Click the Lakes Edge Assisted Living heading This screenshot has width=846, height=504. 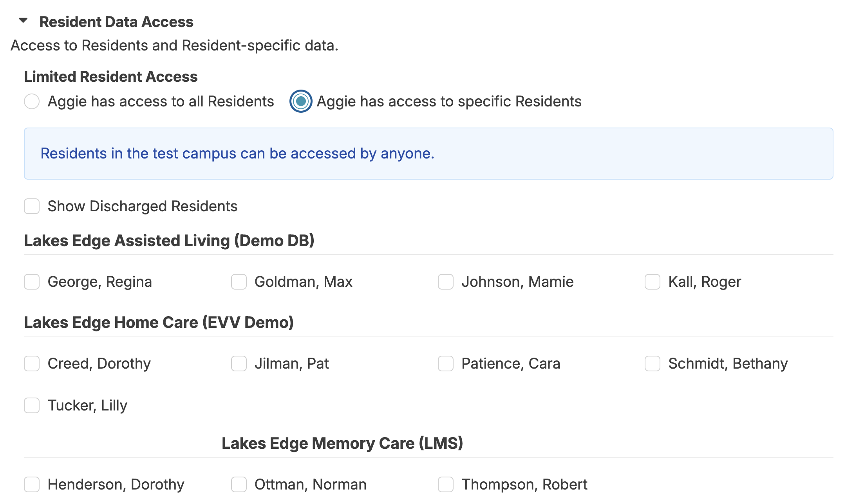(169, 241)
